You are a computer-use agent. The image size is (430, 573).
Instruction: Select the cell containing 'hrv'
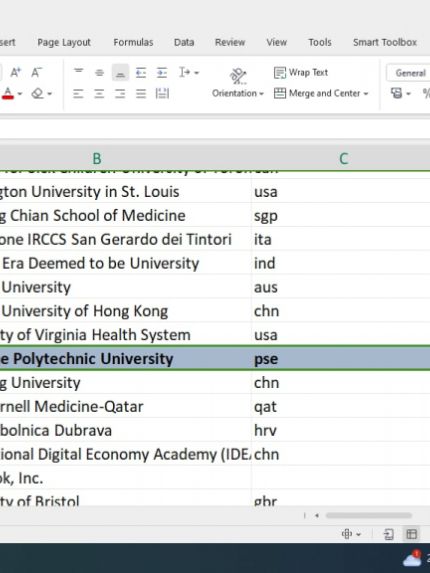tap(340, 430)
